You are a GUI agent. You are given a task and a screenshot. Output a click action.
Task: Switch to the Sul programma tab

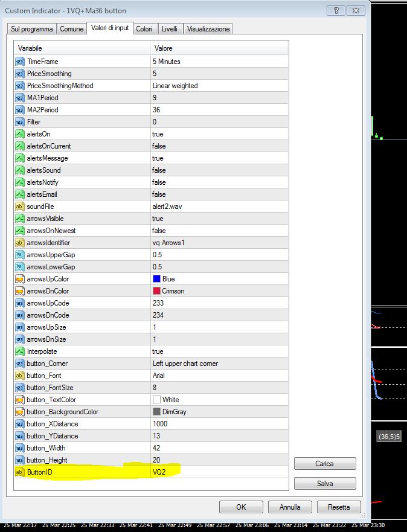pyautogui.click(x=31, y=29)
